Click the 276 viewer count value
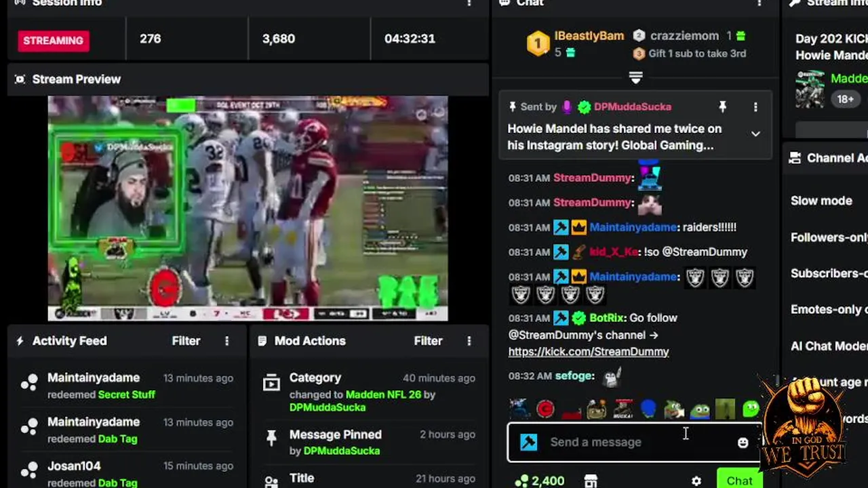This screenshot has height=488, width=868. (151, 39)
